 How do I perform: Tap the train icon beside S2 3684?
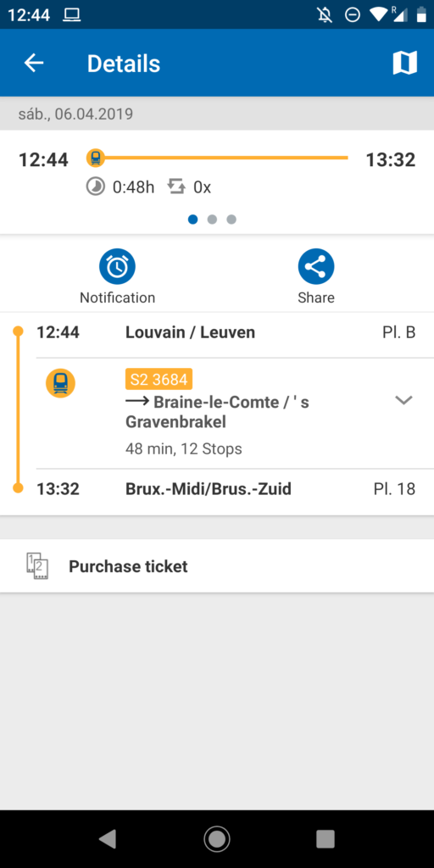click(60, 383)
